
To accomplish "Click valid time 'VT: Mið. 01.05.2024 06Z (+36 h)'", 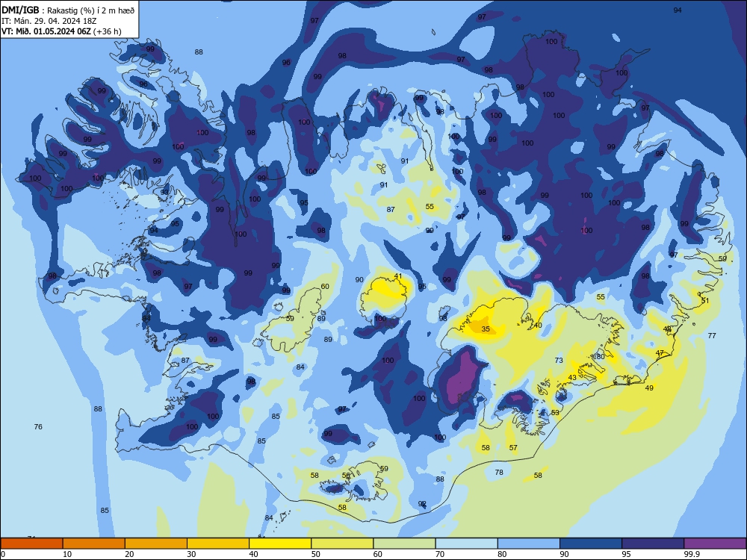I will pyautogui.click(x=61, y=31).
